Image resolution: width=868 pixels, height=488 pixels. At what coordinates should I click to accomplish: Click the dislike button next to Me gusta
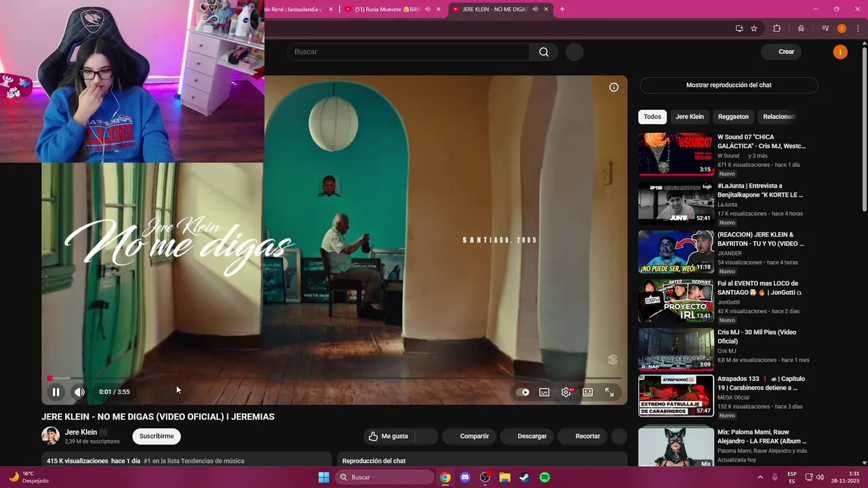(427, 436)
